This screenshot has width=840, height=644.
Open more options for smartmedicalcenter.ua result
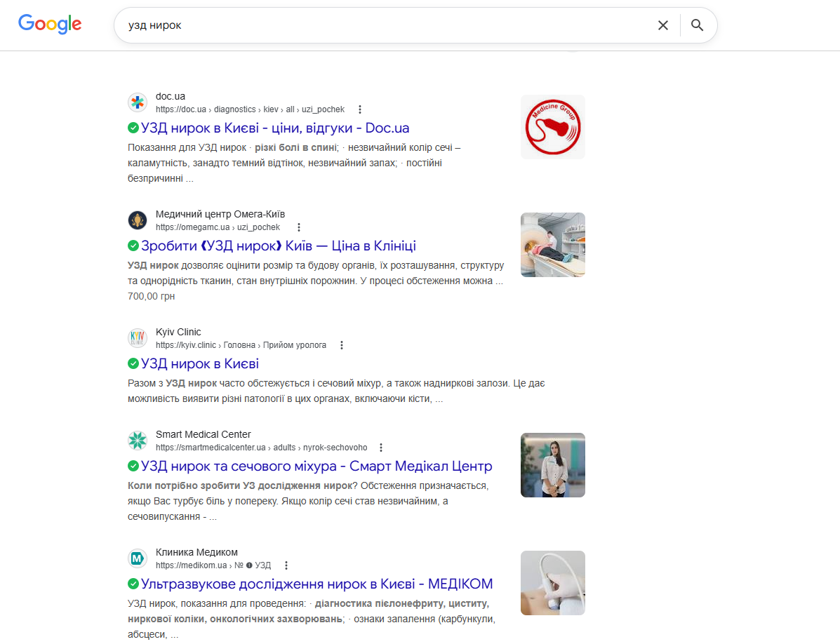381,448
